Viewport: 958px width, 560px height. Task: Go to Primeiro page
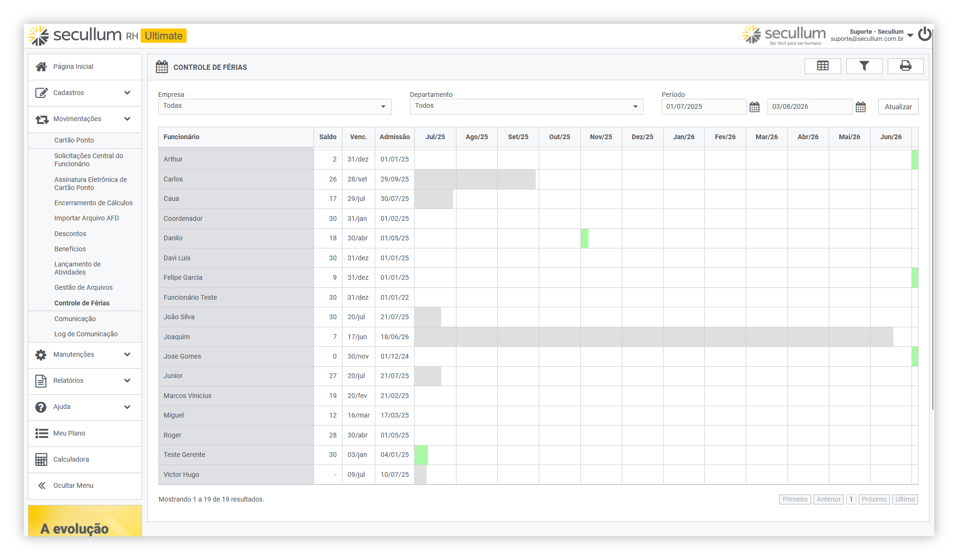point(795,499)
